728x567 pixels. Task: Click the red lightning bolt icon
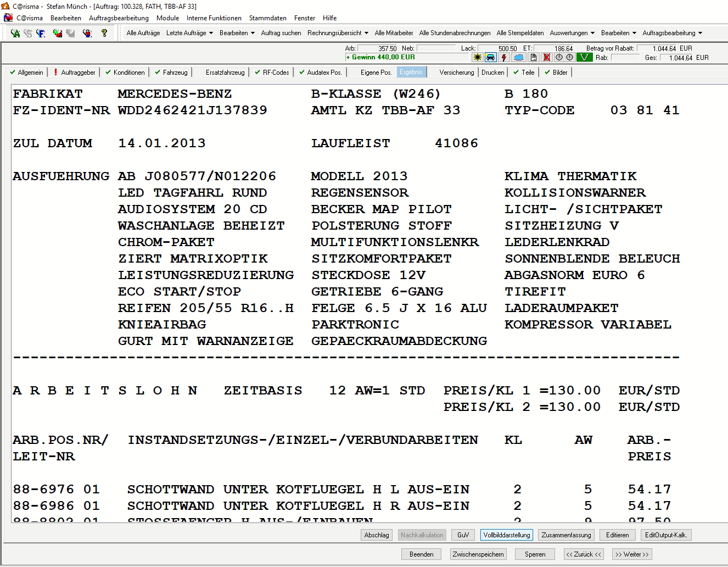[x=504, y=57]
